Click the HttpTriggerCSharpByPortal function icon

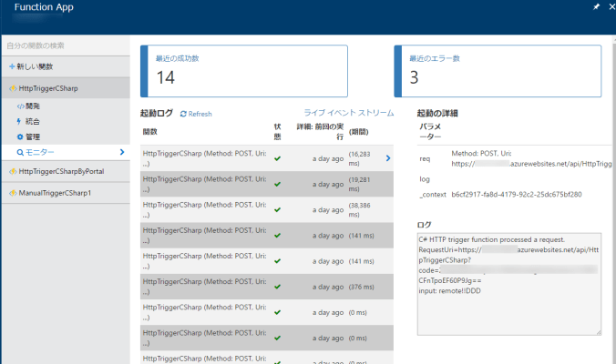[x=13, y=171]
